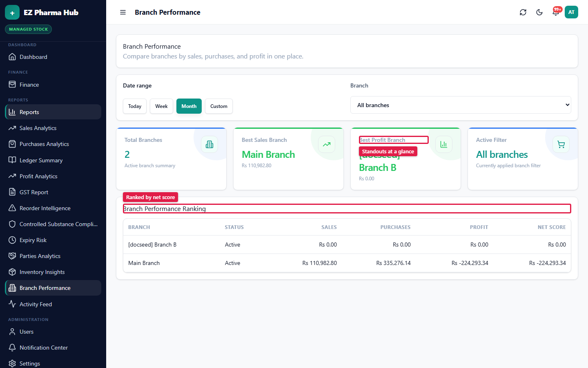Open Reorder Intelligence link

click(53, 208)
